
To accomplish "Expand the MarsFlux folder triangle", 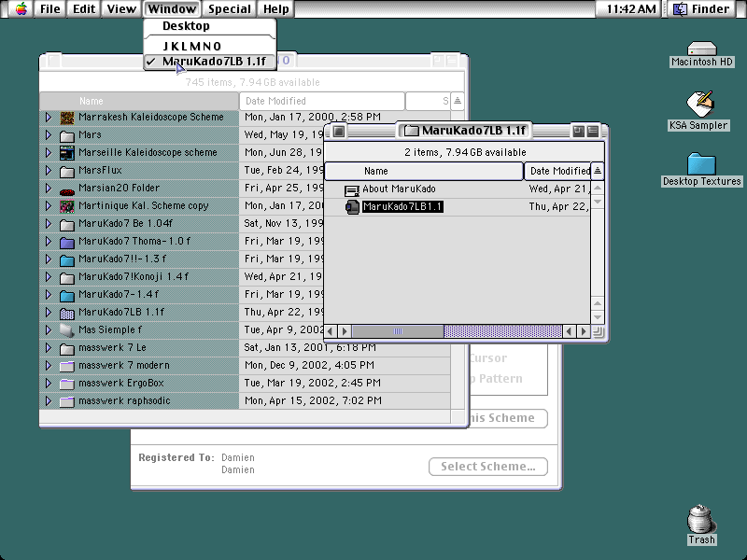I will click(49, 171).
